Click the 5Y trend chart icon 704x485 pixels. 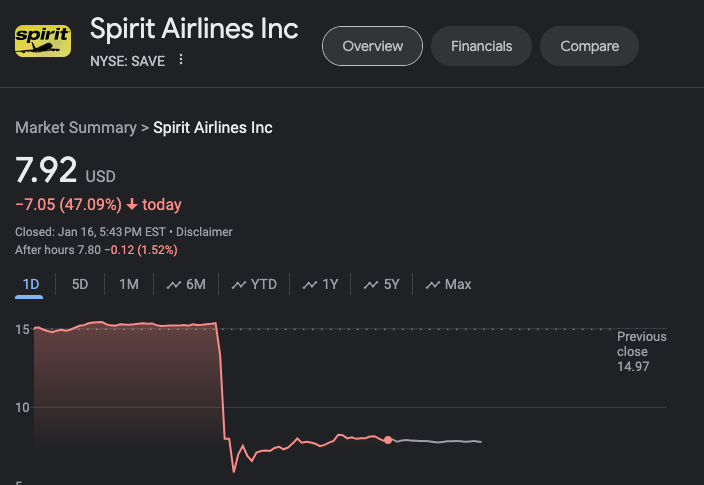[x=371, y=285]
